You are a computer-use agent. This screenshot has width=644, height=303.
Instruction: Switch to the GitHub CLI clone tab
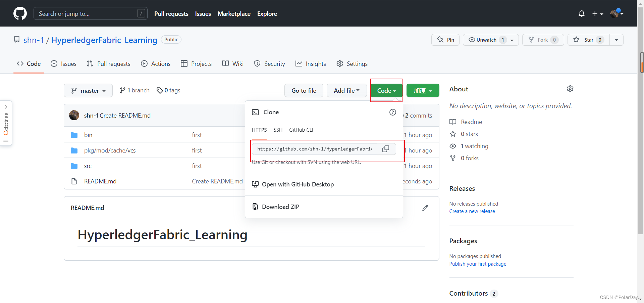(301, 130)
